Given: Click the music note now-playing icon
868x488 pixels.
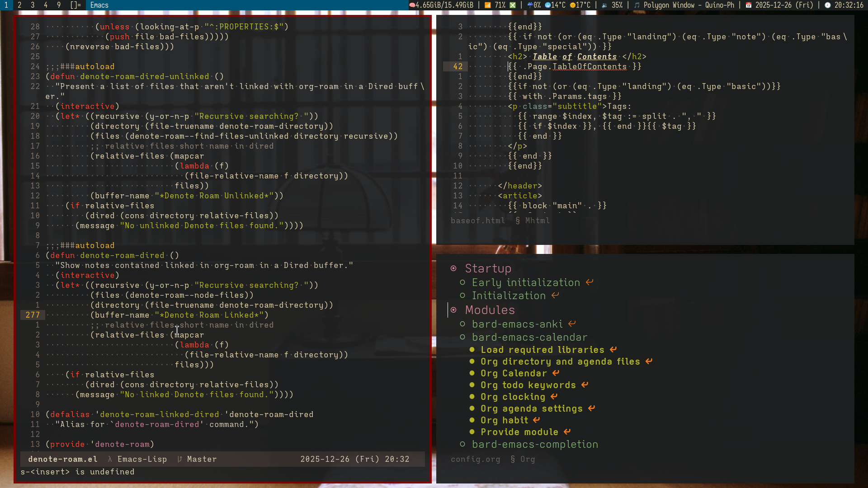Looking at the screenshot, I should point(637,5).
